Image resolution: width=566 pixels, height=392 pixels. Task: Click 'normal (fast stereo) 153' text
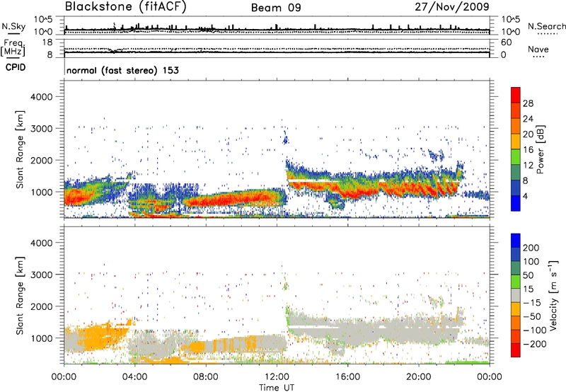click(122, 70)
